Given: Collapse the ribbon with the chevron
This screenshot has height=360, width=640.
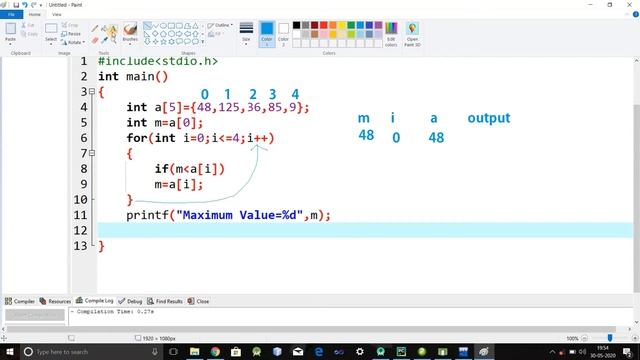Looking at the screenshot, I should coord(628,14).
